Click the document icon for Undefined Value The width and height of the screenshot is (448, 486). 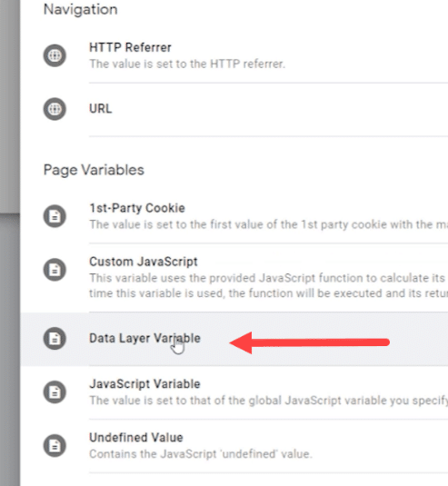click(55, 446)
